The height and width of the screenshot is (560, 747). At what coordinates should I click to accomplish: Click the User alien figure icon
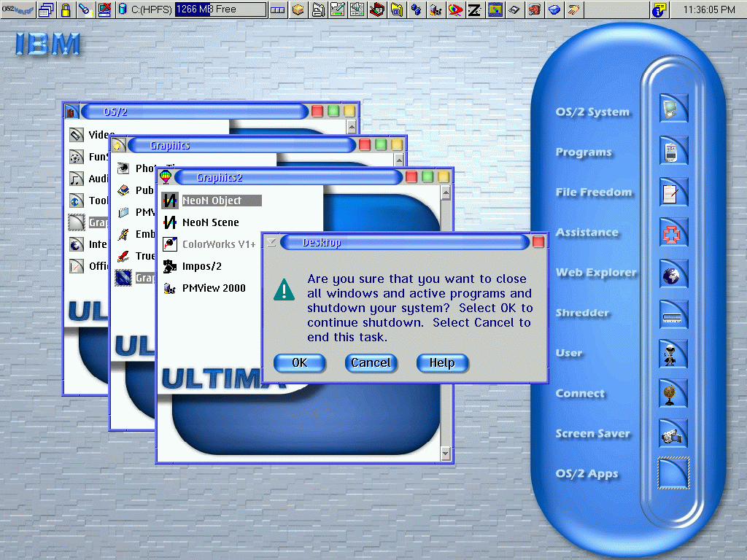pyautogui.click(x=673, y=354)
